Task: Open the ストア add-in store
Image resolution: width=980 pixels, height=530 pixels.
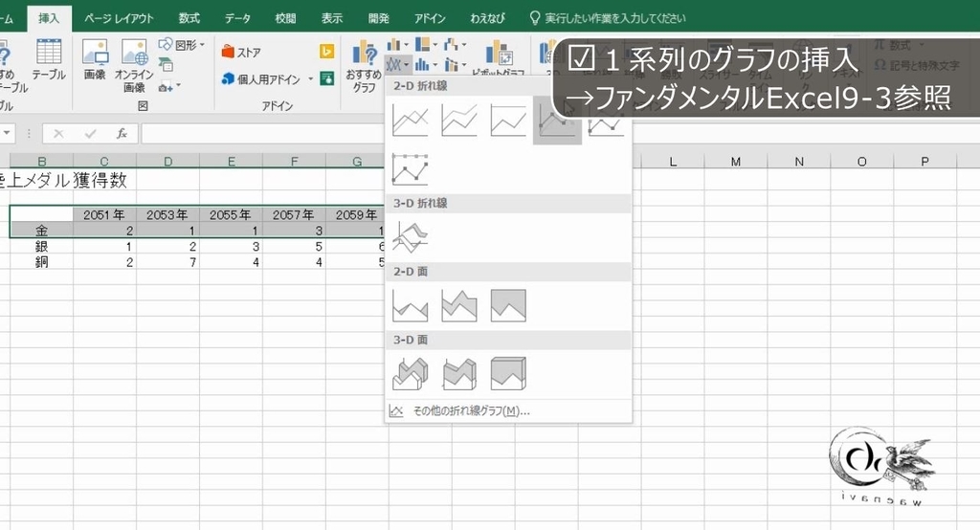Action: click(x=241, y=53)
